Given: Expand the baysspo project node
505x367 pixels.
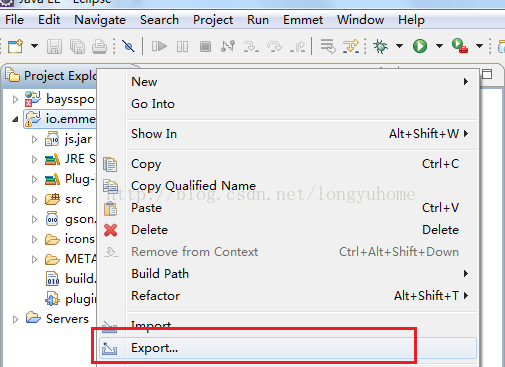Looking at the screenshot, I should coord(15,99).
